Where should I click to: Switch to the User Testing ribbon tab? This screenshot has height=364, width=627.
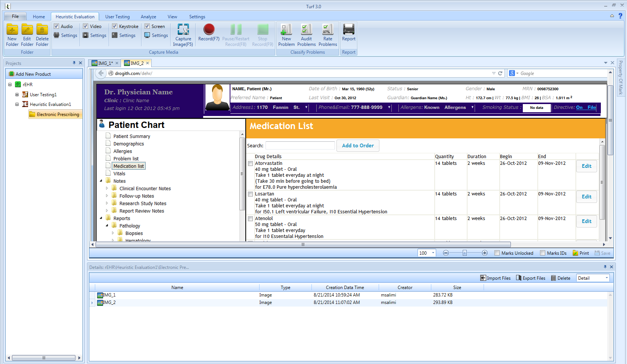pyautogui.click(x=117, y=17)
